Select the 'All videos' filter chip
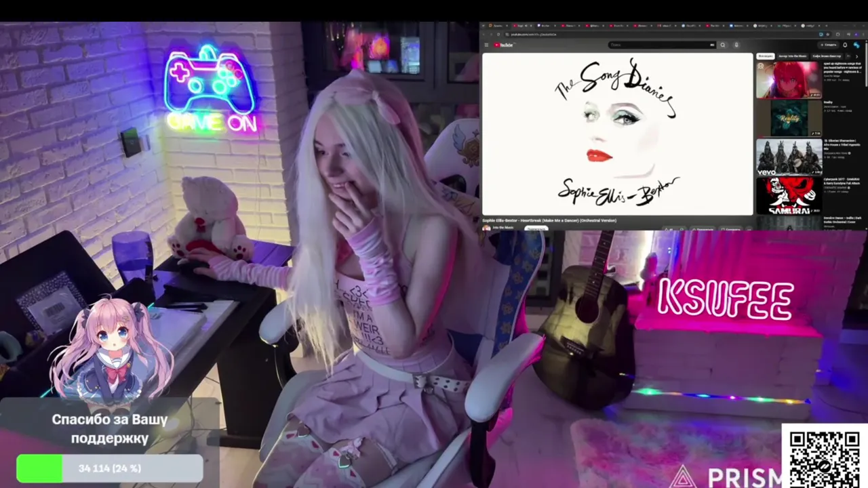 pyautogui.click(x=766, y=56)
